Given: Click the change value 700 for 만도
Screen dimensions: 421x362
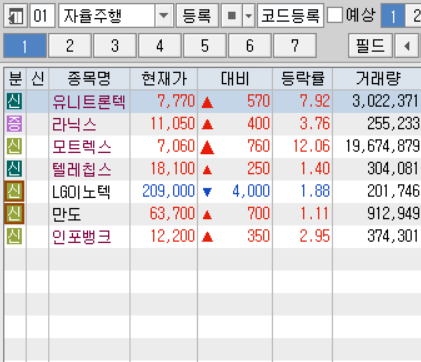Looking at the screenshot, I should coord(258,214).
